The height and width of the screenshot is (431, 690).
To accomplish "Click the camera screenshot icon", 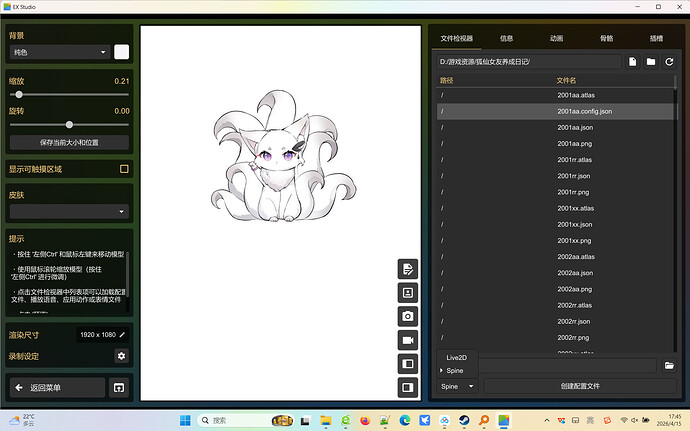I will [408, 316].
